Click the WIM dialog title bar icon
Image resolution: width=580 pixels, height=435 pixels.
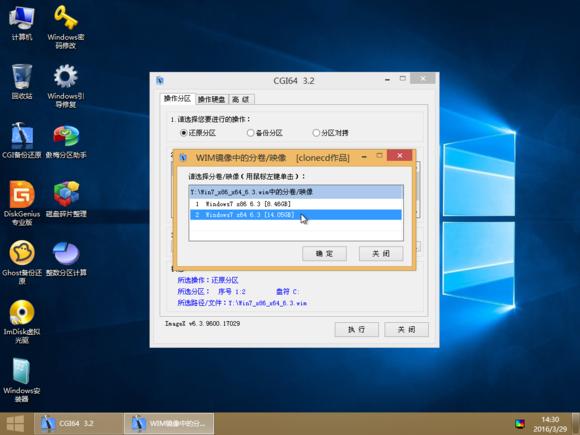[183, 158]
